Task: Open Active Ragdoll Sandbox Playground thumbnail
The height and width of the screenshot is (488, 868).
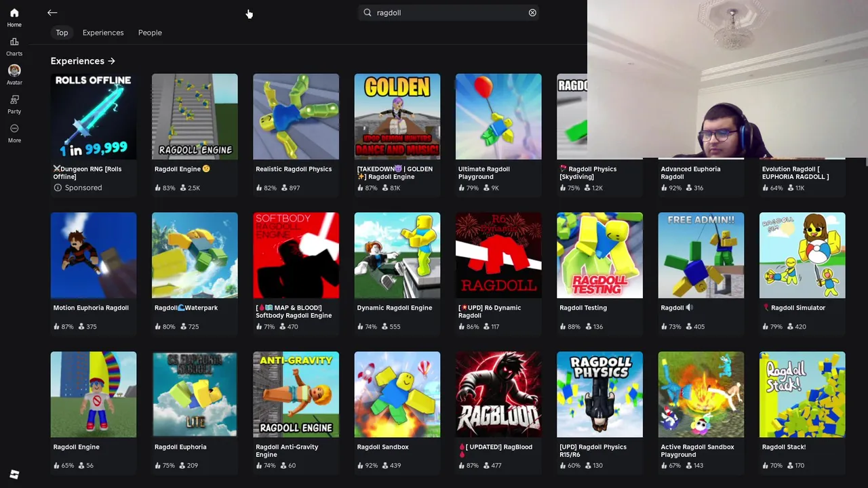Action: pos(701,394)
